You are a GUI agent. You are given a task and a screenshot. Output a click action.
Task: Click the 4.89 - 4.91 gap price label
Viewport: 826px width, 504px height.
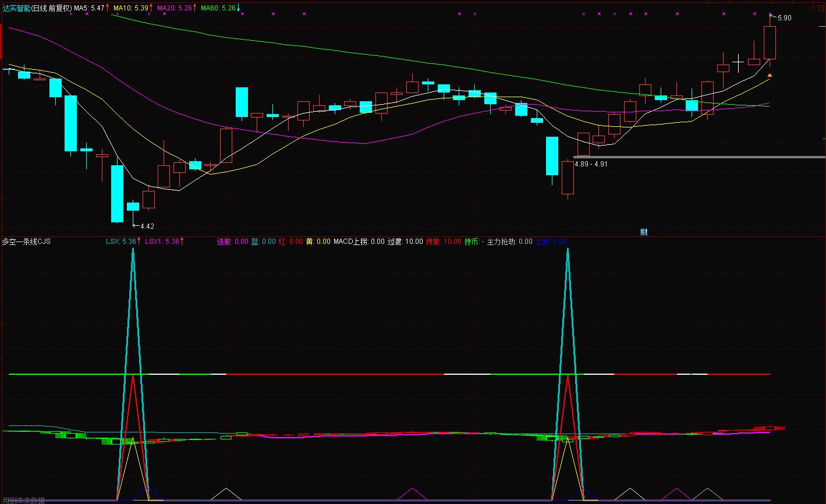coord(591,164)
